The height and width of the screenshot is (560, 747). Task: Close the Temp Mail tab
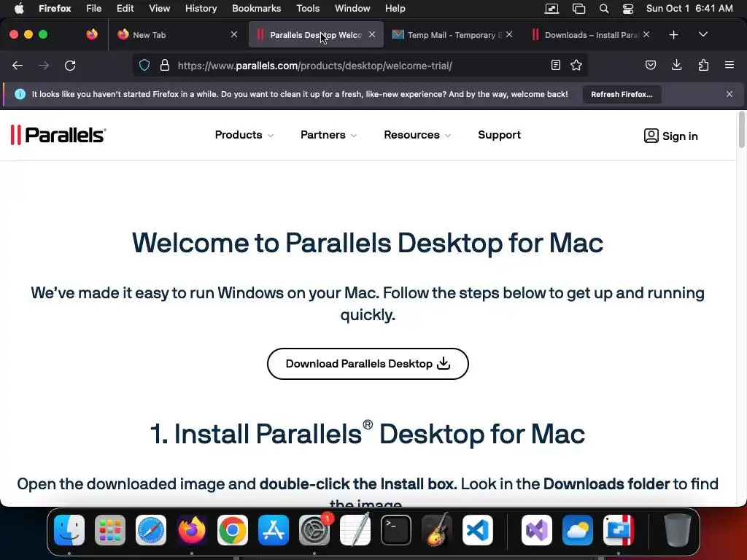point(509,34)
